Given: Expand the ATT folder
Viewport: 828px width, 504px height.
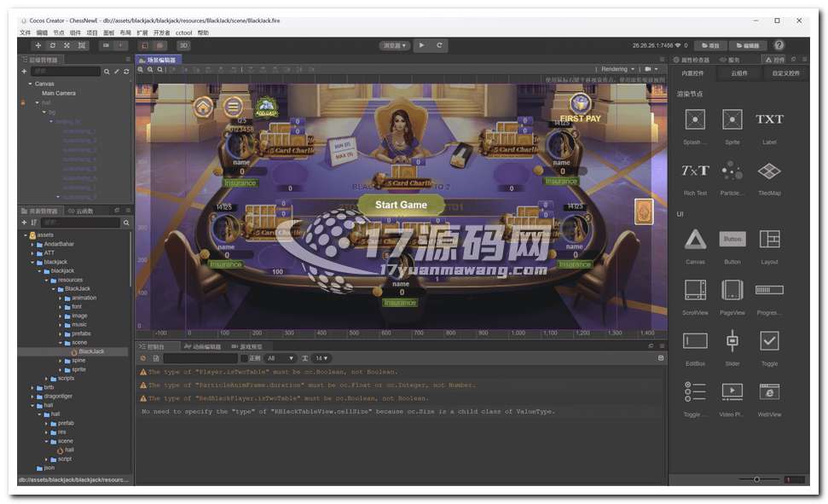Looking at the screenshot, I should pyautogui.click(x=32, y=253).
